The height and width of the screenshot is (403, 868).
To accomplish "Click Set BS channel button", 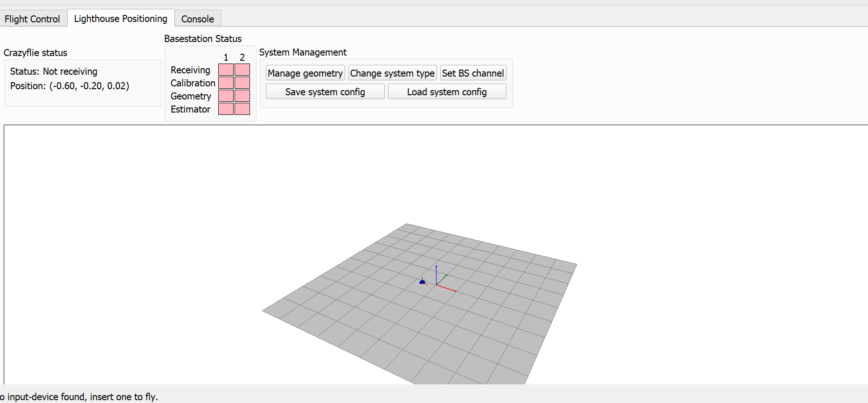I will pyautogui.click(x=472, y=73).
